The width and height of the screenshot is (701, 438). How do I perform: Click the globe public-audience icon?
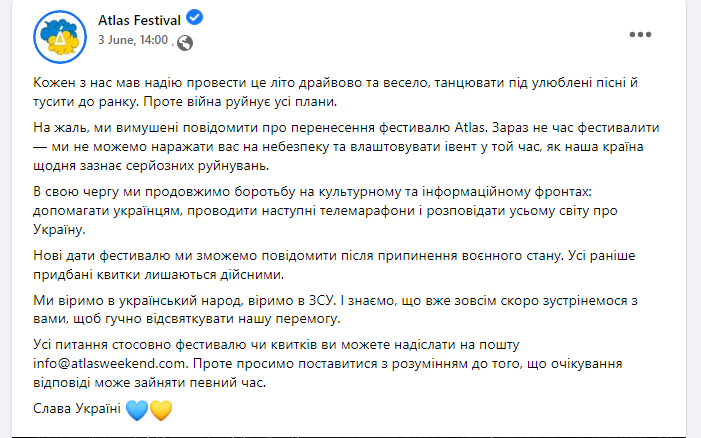[185, 43]
